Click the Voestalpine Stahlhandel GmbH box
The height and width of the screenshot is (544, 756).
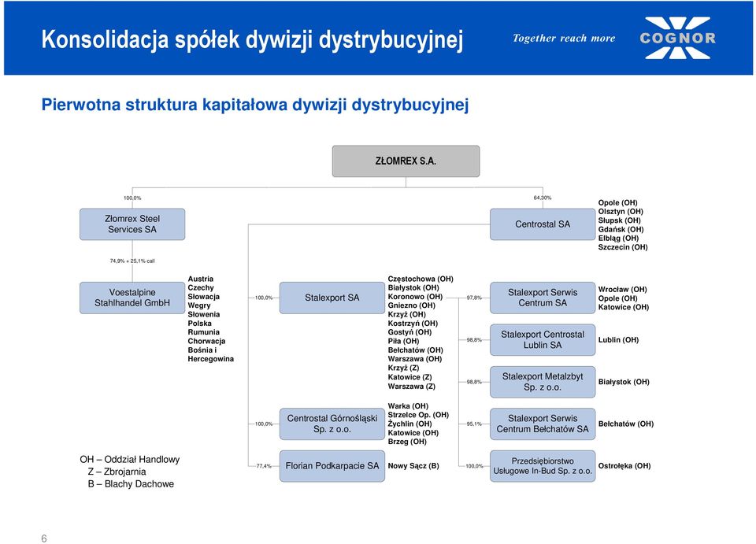pos(132,298)
